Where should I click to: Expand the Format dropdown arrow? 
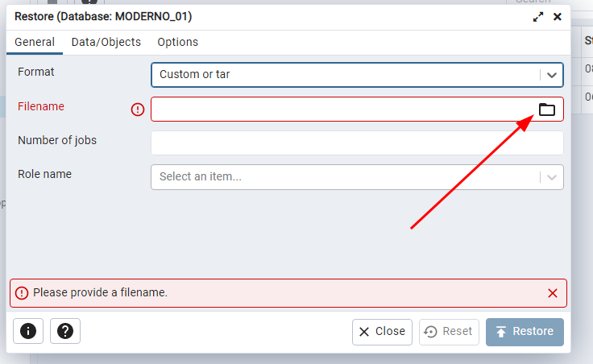coord(552,75)
